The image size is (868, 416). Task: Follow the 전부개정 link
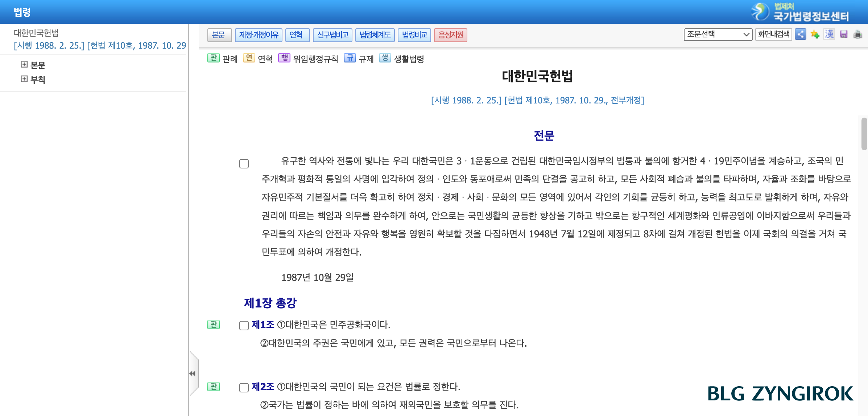point(628,101)
